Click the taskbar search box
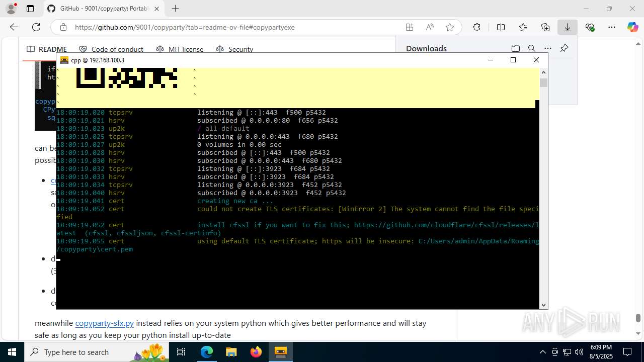 [97, 352]
